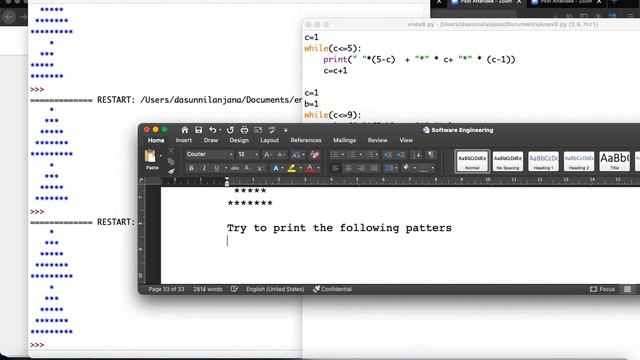Apply strikethrough formatting
Viewport: 640px width, 360px height.
pyautogui.click(x=235, y=168)
